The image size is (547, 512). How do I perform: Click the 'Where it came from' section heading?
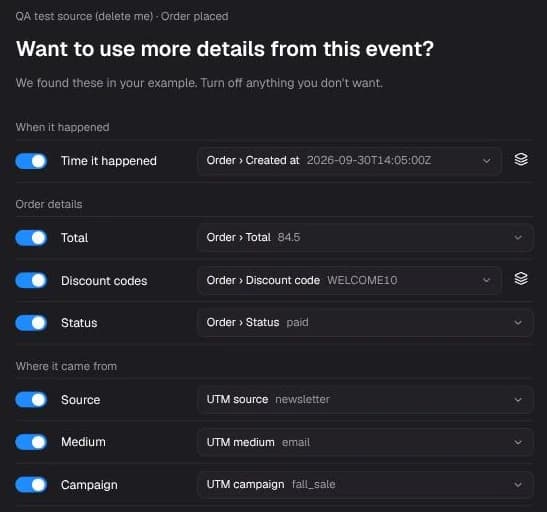pos(66,366)
